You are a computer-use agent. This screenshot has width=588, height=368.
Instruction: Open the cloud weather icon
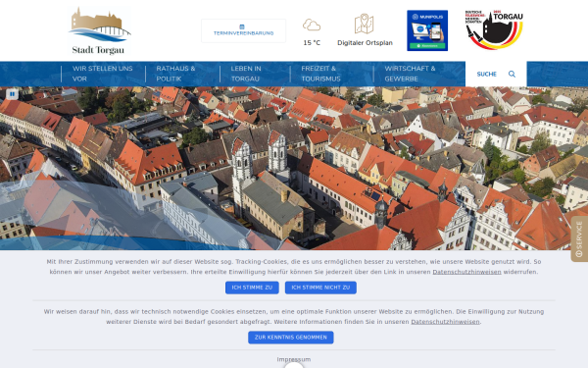point(312,26)
